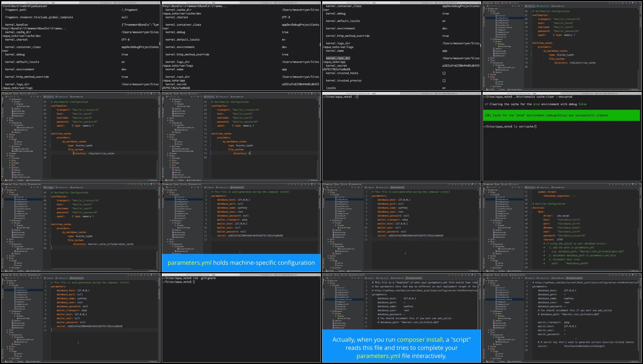Click green inspection checkmark in Doctrine Configuration frame
The width and height of the screenshot is (643, 364).
tap(638, 190)
